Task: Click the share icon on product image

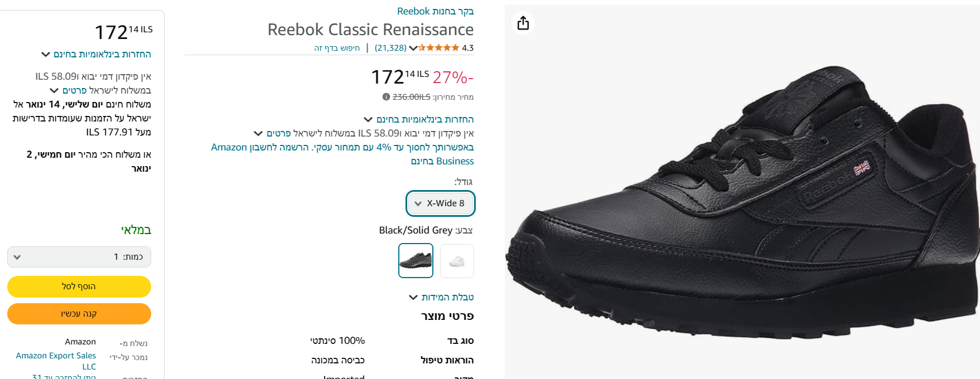Action: coord(523,23)
